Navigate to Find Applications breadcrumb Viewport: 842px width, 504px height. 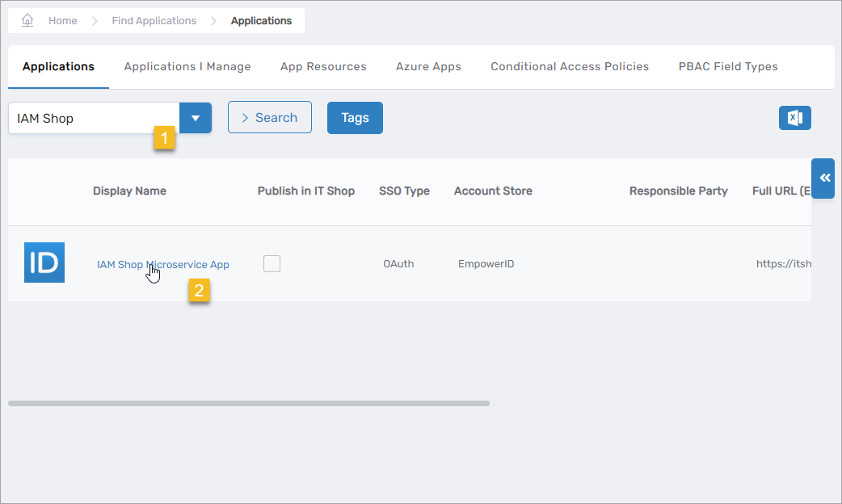click(x=154, y=20)
